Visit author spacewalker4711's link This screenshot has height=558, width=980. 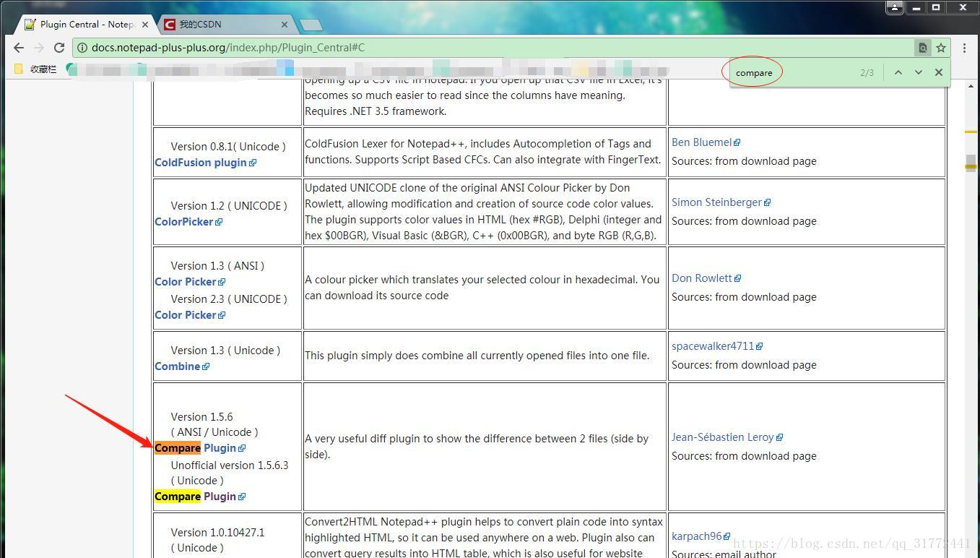click(717, 346)
